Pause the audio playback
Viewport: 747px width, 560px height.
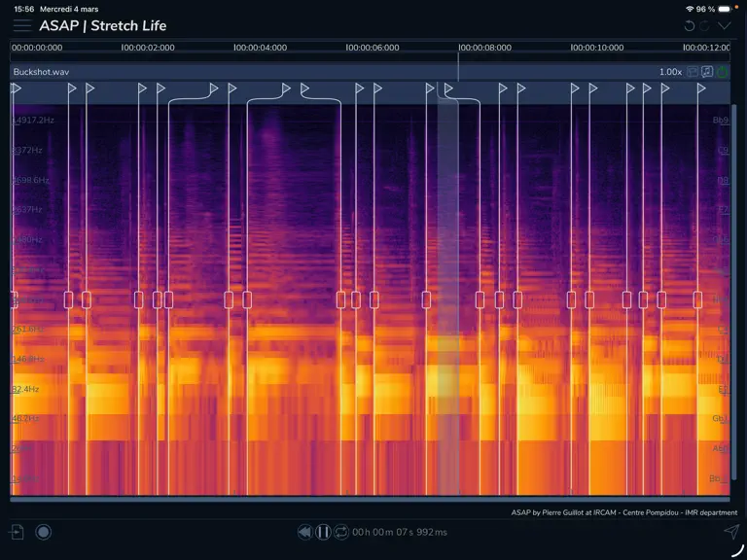coord(323,532)
